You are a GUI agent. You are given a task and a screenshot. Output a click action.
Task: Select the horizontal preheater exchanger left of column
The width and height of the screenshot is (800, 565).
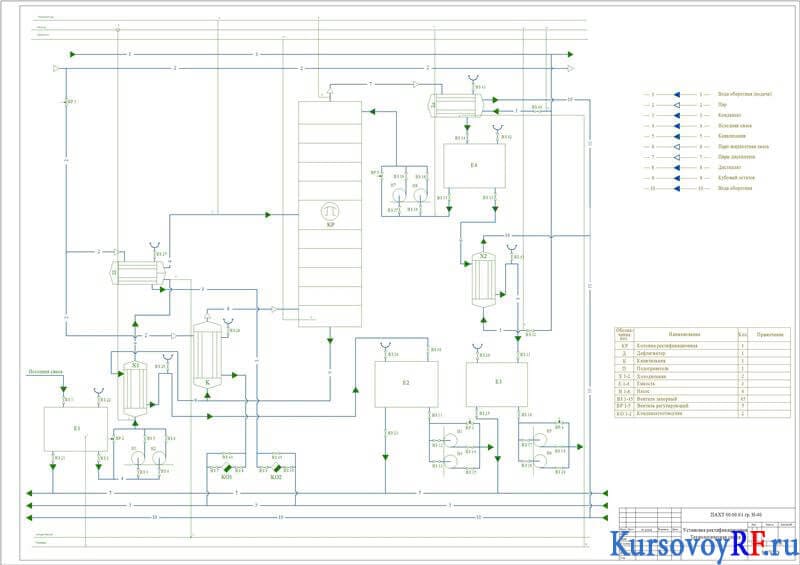click(x=138, y=273)
